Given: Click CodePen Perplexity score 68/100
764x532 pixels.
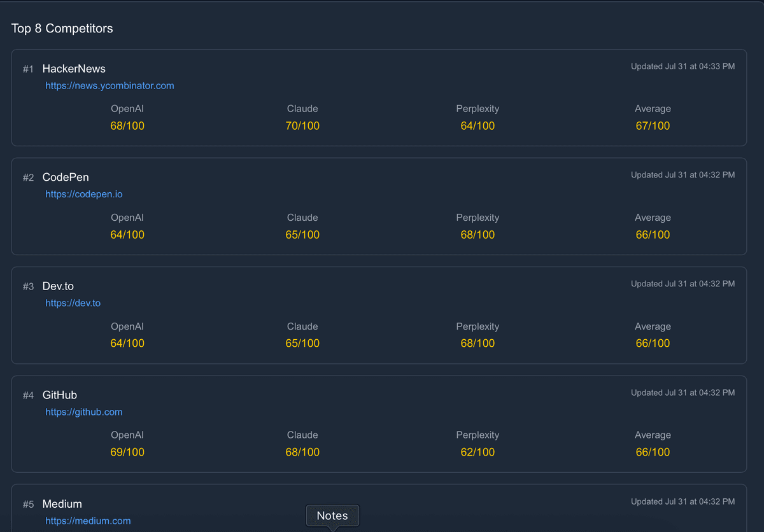Looking at the screenshot, I should (478, 234).
